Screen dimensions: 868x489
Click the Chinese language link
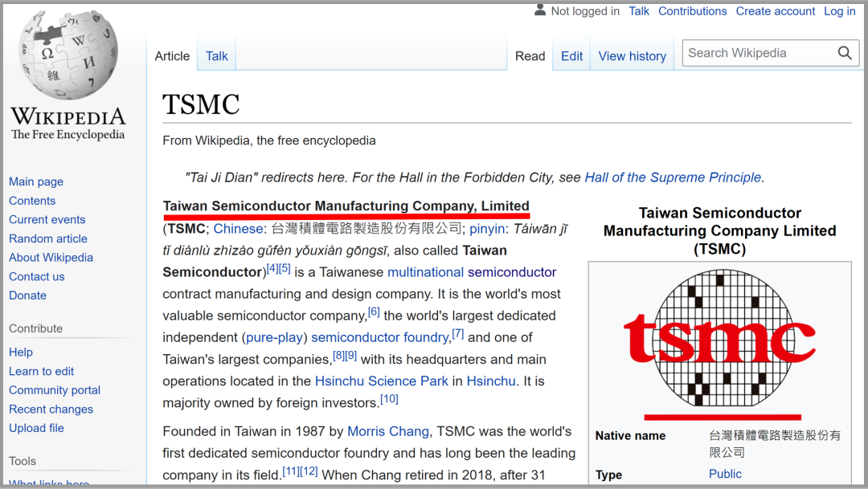(238, 229)
